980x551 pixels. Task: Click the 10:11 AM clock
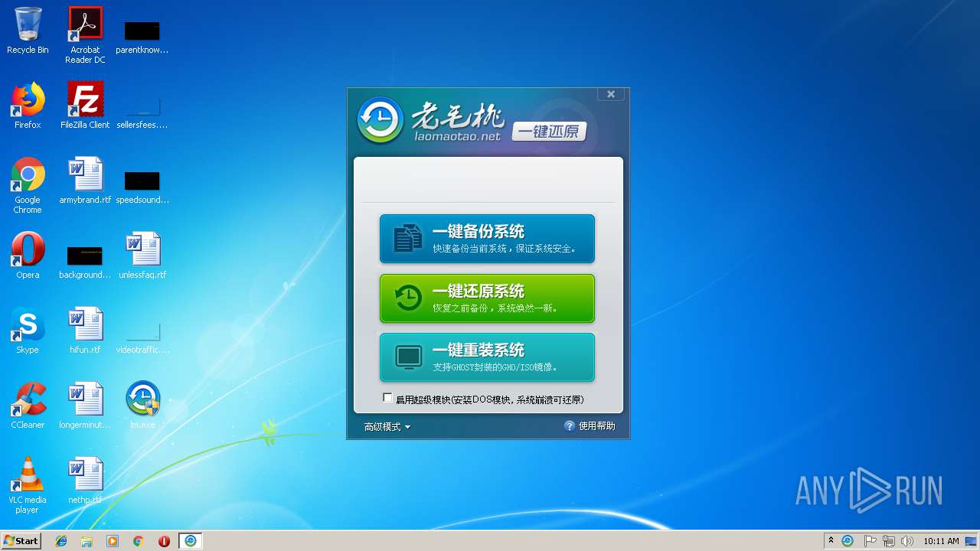pos(941,541)
